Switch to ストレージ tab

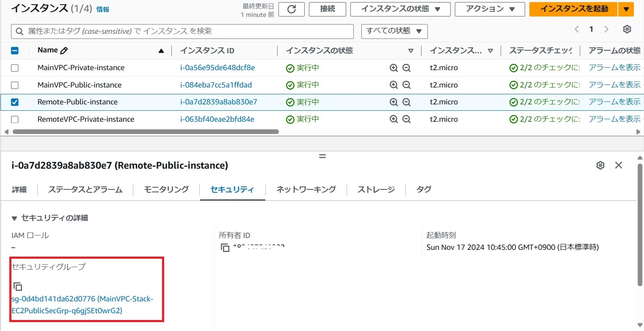376,189
